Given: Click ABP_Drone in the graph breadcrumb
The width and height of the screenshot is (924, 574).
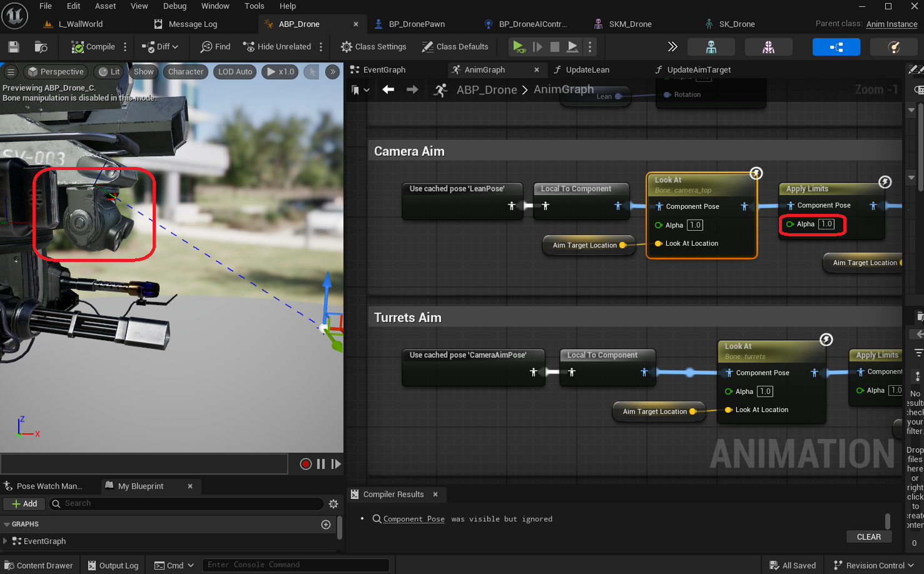Looking at the screenshot, I should (x=487, y=90).
